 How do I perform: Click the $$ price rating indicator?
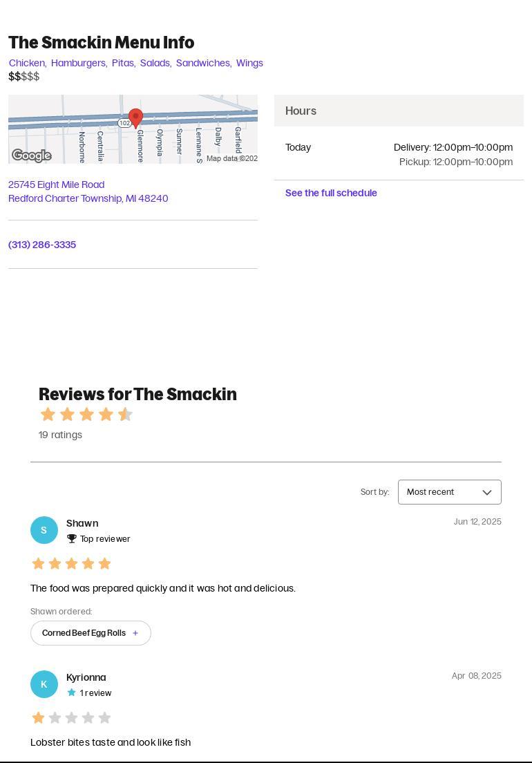click(x=15, y=77)
